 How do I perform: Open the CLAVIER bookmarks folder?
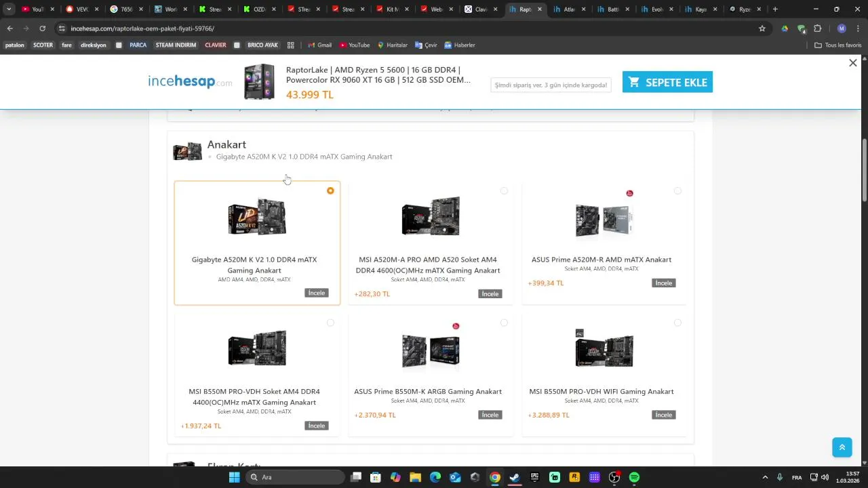216,45
